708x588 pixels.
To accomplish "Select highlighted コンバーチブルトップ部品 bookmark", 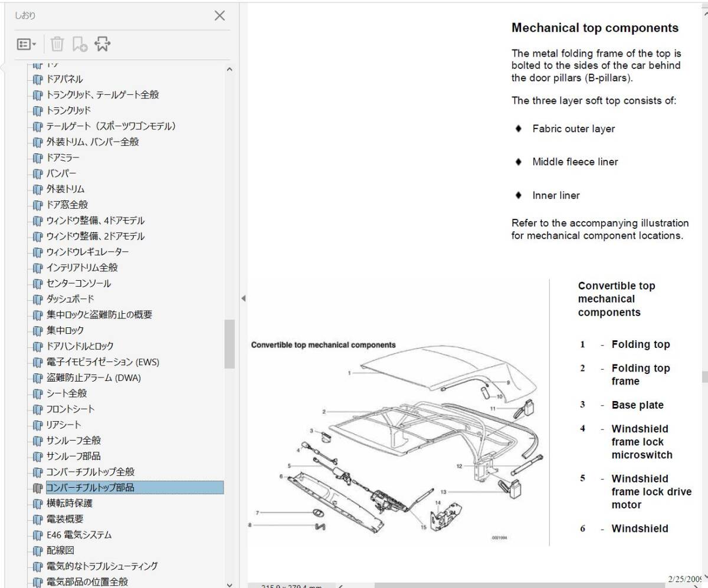I will [x=135, y=488].
